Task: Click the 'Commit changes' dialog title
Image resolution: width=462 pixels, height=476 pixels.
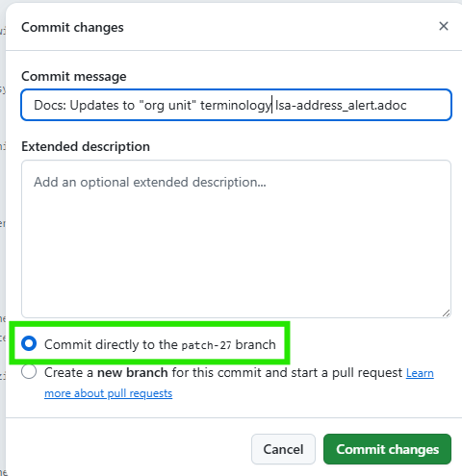Action: (x=72, y=27)
